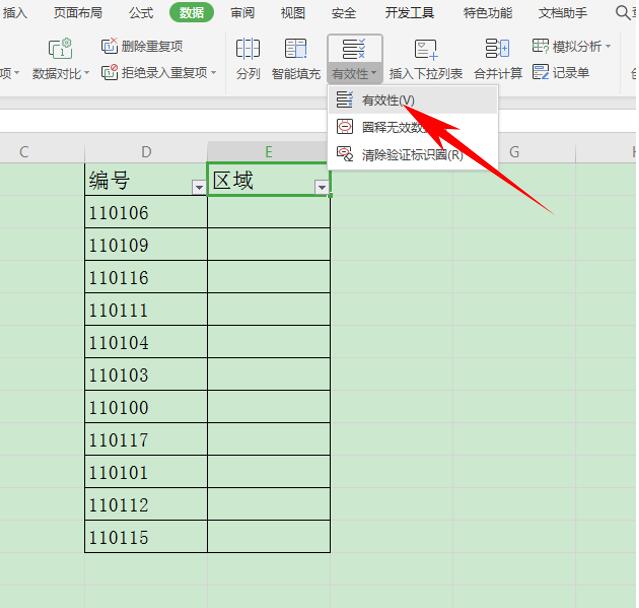Viewport: 639px width, 608px height.
Task: Select the 数据 ribbon tab
Action: 192,13
